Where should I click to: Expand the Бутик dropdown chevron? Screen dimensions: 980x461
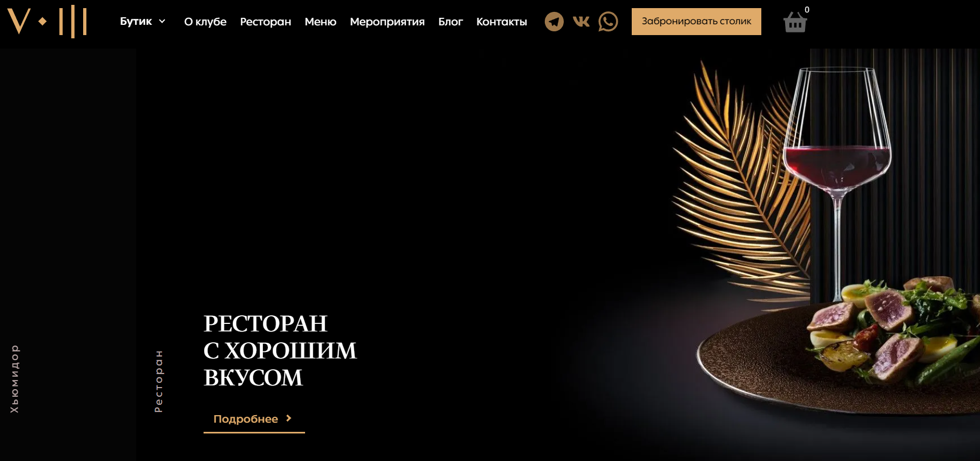162,21
